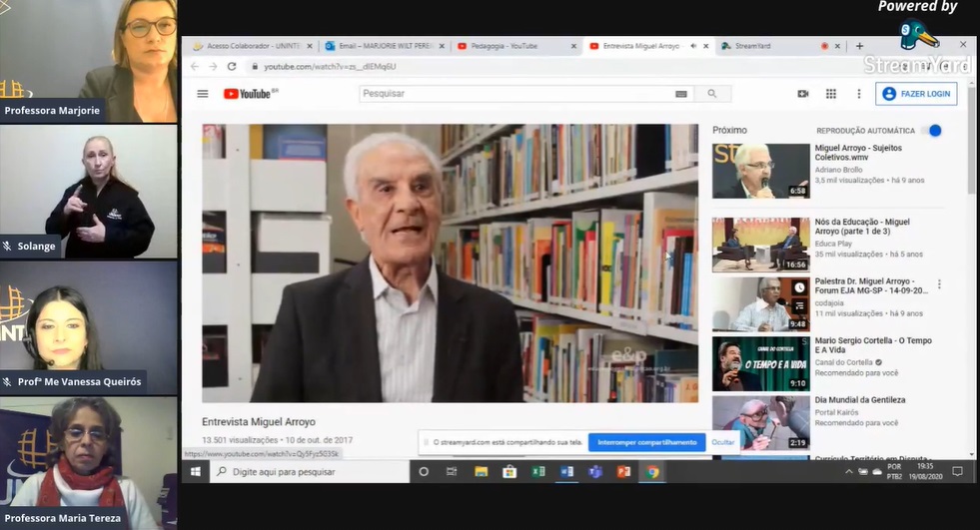Switch to the StreamYard browser tab
The height and width of the screenshot is (530, 980).
click(764, 46)
